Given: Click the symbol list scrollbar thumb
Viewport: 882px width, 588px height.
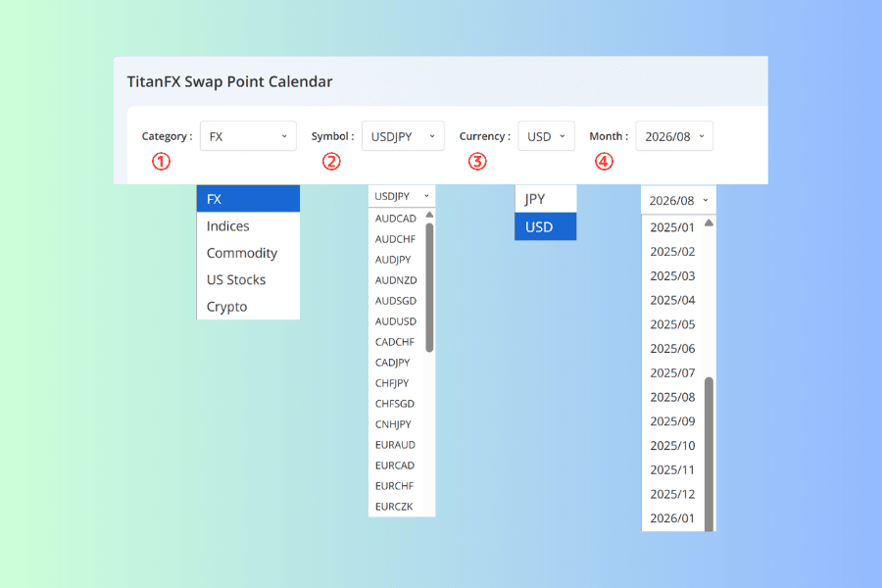Looking at the screenshot, I should (x=430, y=287).
